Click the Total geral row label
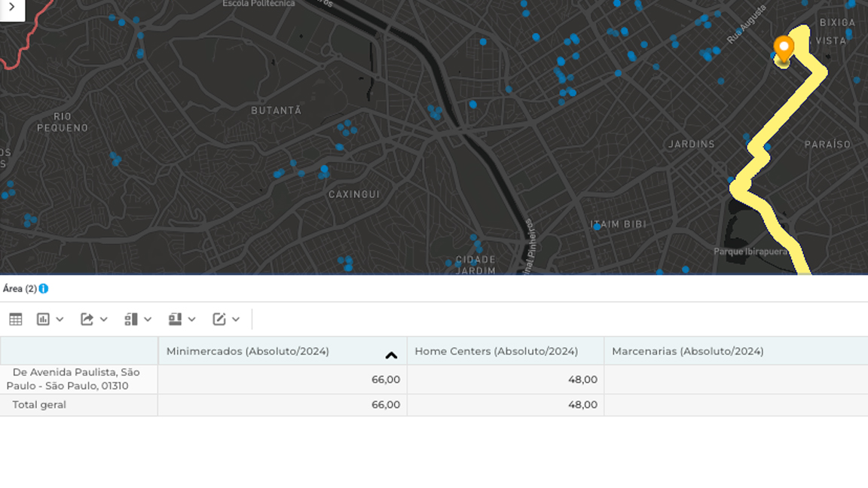Viewport: 868px width, 488px height. click(x=39, y=404)
